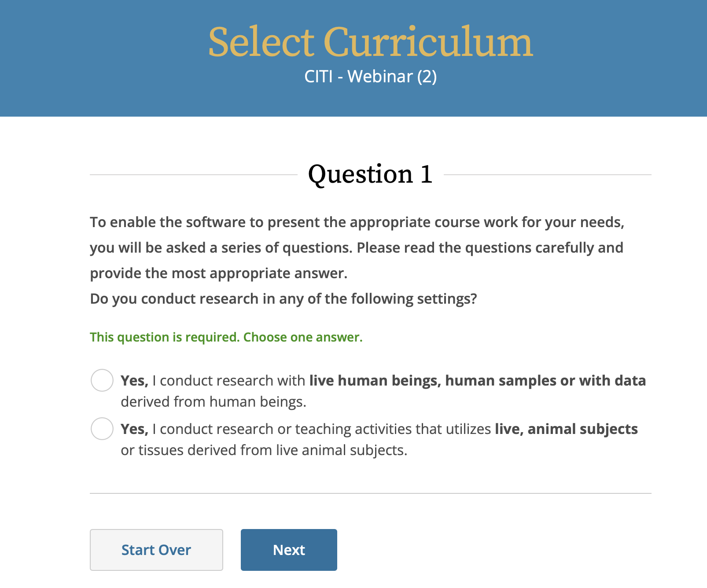707x588 pixels.
Task: Click the required question notice text
Action: (226, 337)
